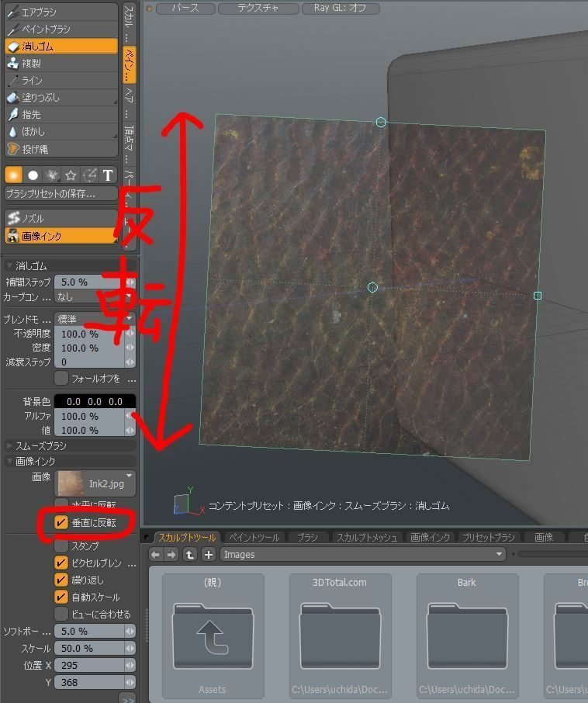This screenshot has height=703, width=588.
Task: Select the ぼかし blur tool
Action: (x=61, y=131)
